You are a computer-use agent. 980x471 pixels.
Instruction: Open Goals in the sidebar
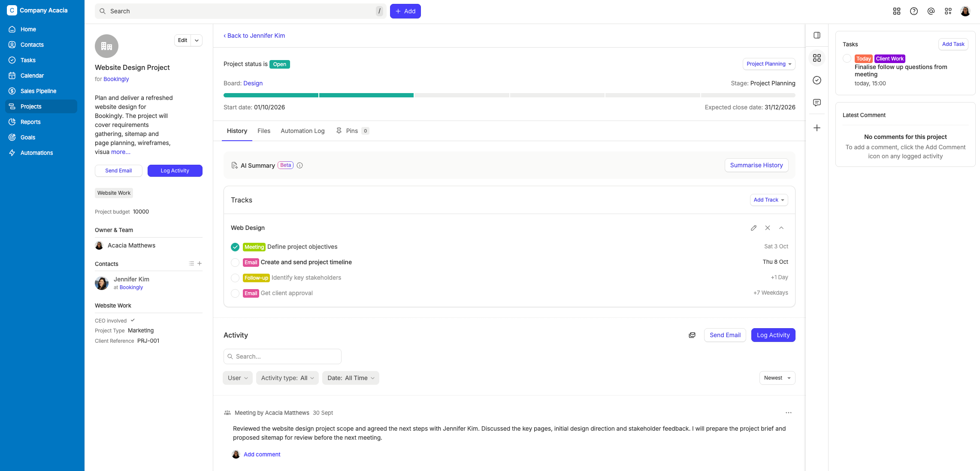click(x=41, y=137)
